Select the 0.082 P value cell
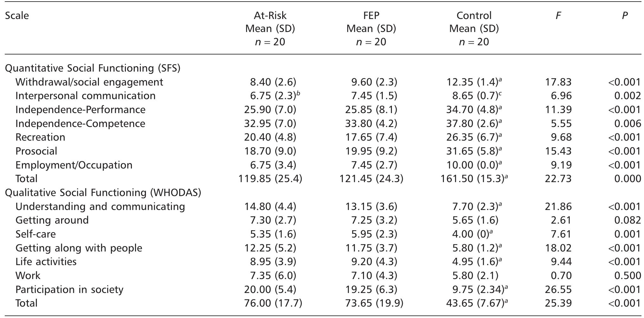Screen dimensions: 644x318 (x=628, y=220)
